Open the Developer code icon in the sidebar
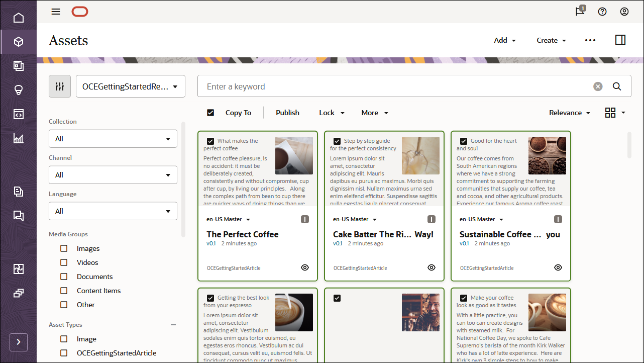 click(18, 114)
